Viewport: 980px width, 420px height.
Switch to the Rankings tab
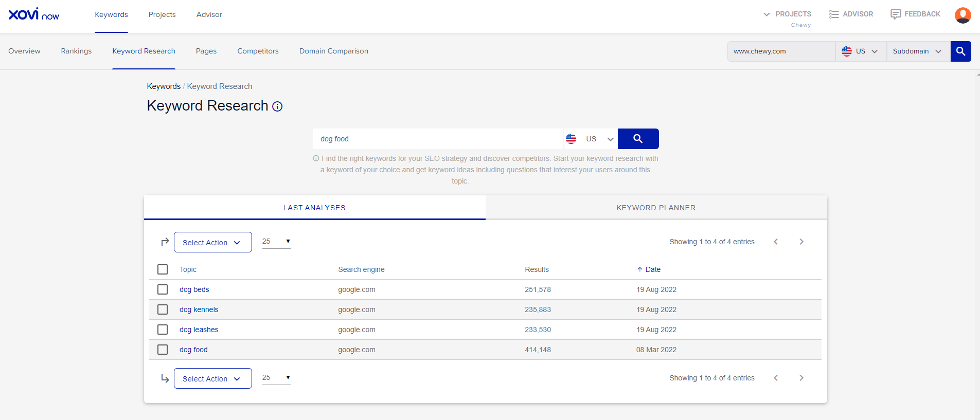76,51
